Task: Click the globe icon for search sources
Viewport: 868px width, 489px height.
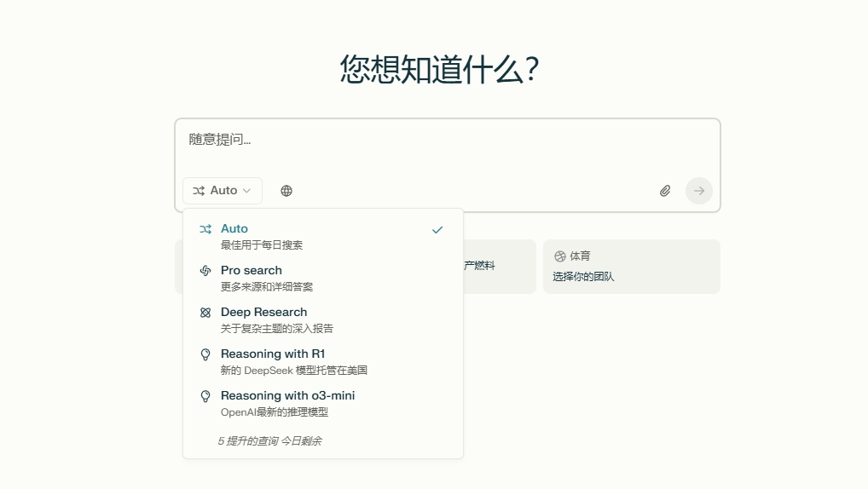Action: click(x=286, y=191)
